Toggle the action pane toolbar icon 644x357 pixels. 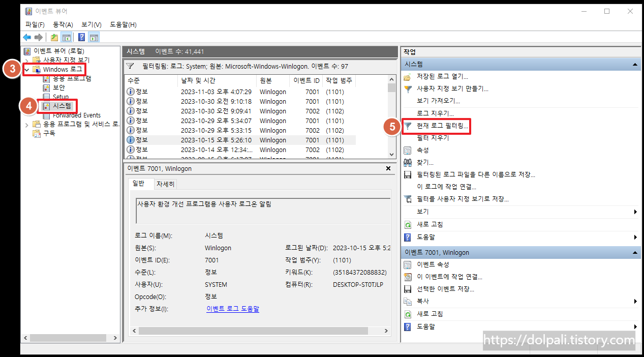[x=94, y=37]
